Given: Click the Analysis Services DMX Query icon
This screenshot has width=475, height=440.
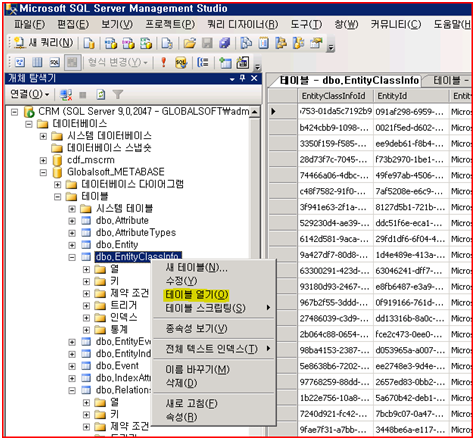Looking at the screenshot, I should tap(128, 43).
